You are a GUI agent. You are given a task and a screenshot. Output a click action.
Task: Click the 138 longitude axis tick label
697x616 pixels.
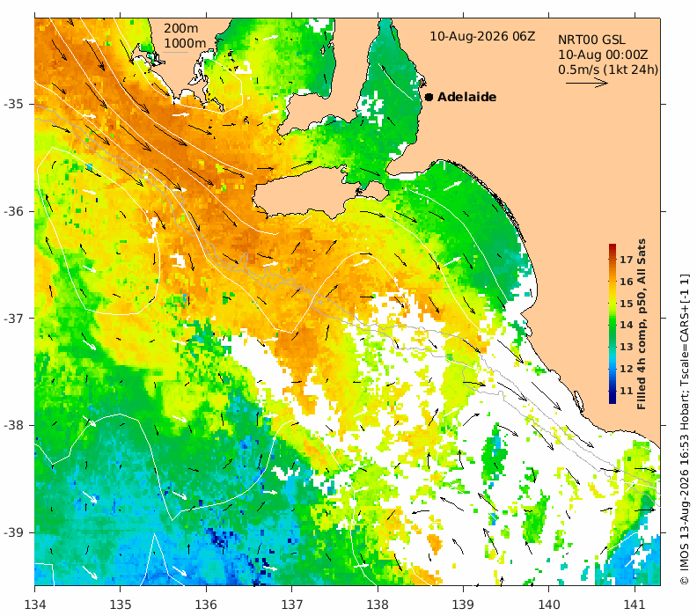[378, 605]
